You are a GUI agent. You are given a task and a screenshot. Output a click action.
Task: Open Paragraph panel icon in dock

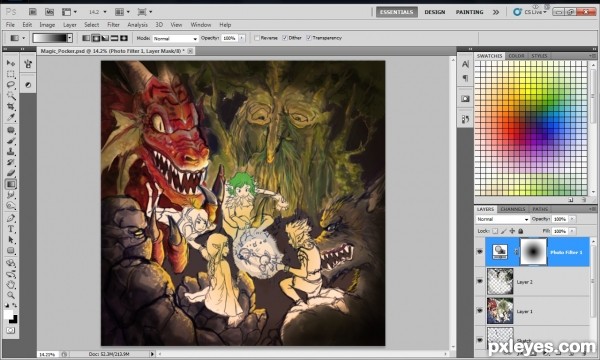[x=465, y=78]
